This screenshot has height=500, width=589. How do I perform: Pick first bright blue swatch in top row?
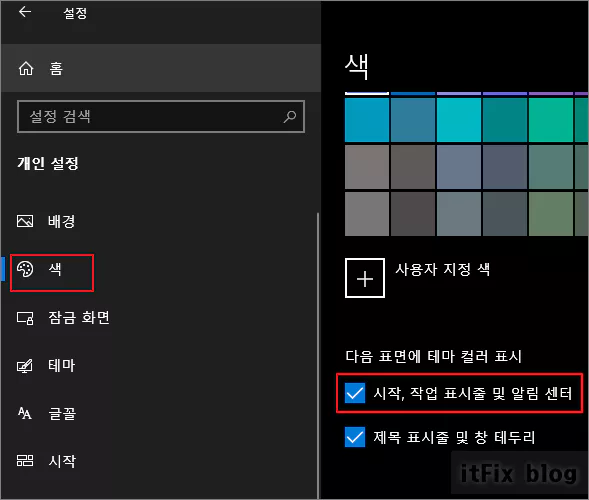[367, 120]
